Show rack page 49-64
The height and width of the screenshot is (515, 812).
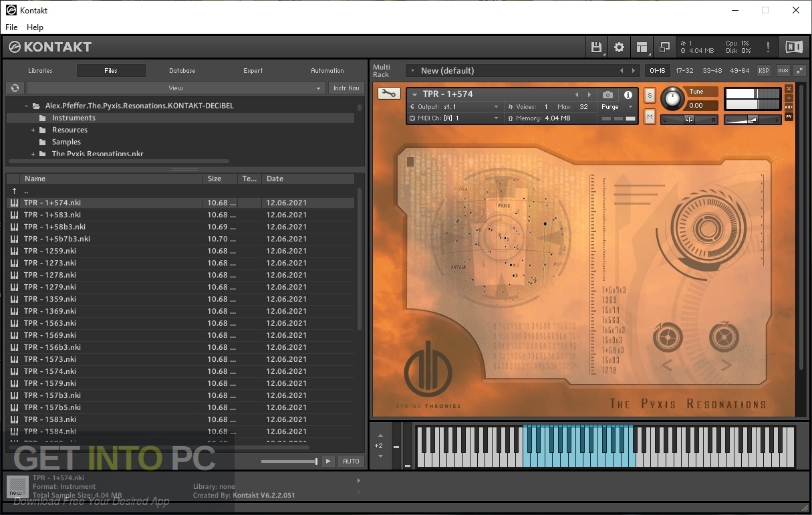point(740,70)
